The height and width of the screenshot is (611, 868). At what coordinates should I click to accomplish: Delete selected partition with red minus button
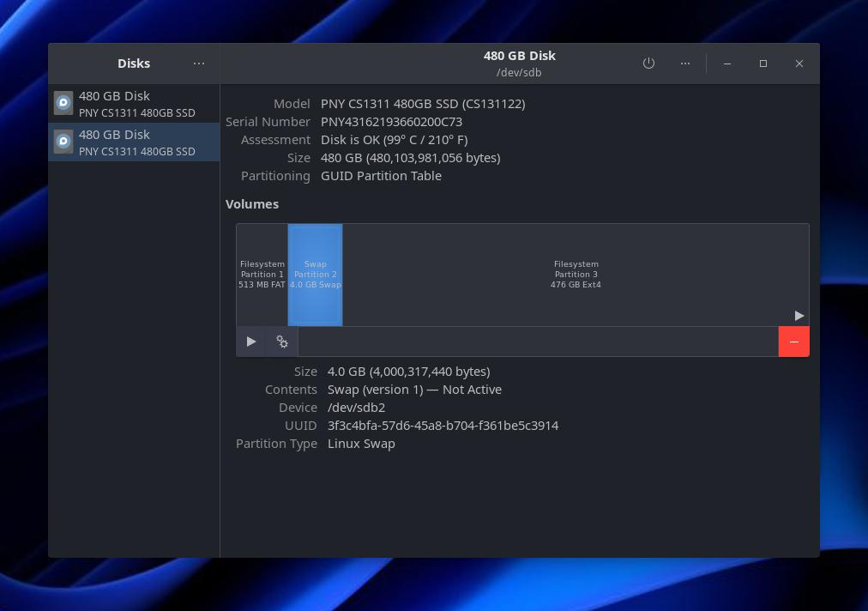tap(793, 342)
